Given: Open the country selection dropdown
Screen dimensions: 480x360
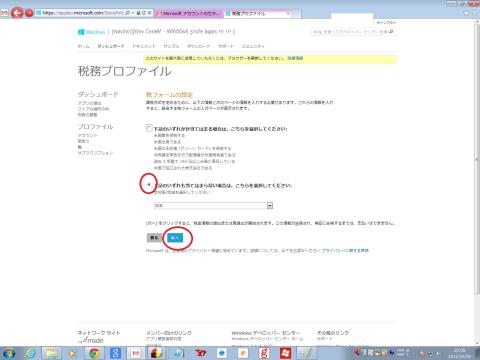Looking at the screenshot, I should (x=213, y=206).
